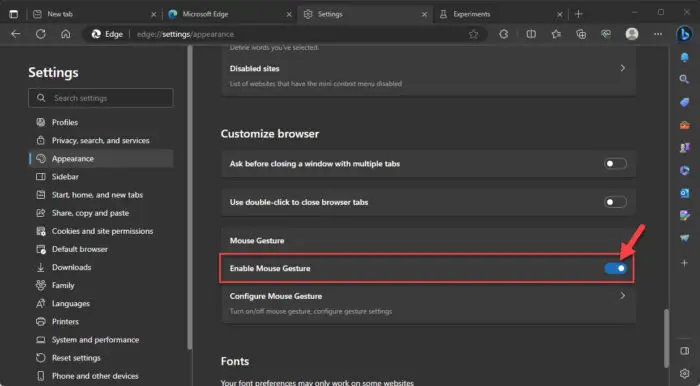Disable the Enable Mouse Gesture switch

click(616, 268)
